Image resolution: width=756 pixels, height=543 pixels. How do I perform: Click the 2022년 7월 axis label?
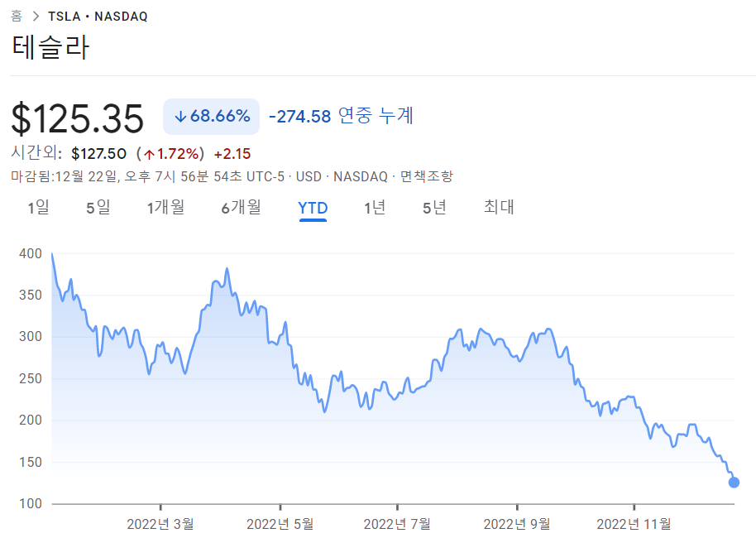(397, 524)
